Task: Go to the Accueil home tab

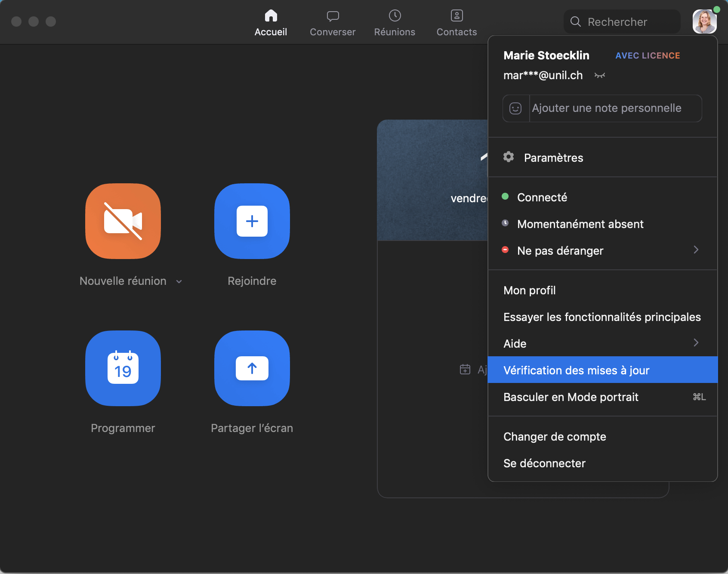Action: (x=271, y=22)
